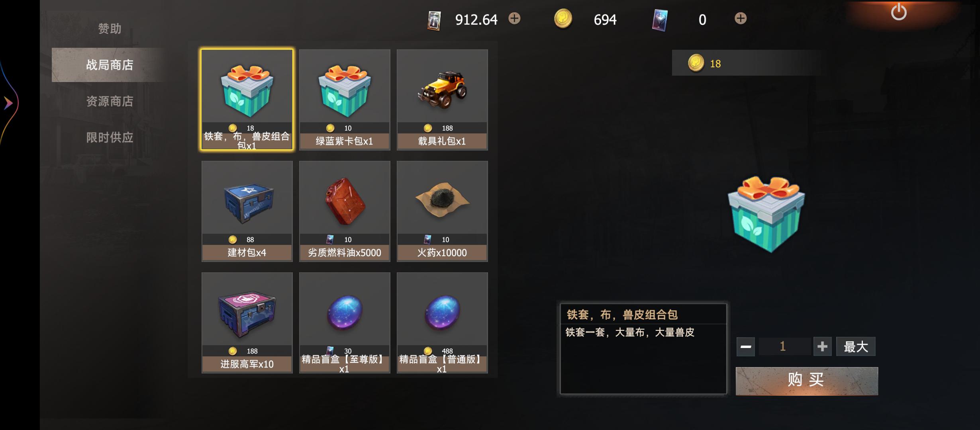Click the 购买 purchase button
The height and width of the screenshot is (430, 980).
coord(807,381)
